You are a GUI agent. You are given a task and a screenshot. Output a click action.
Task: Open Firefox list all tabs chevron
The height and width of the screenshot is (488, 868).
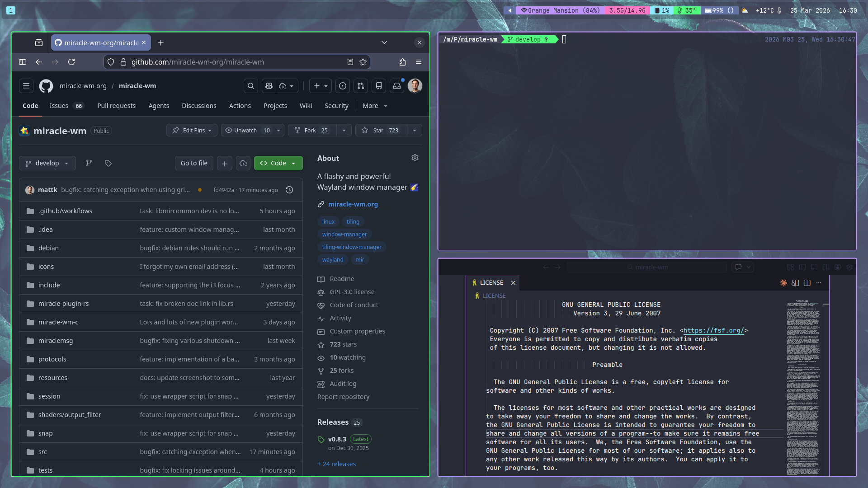pyautogui.click(x=384, y=42)
